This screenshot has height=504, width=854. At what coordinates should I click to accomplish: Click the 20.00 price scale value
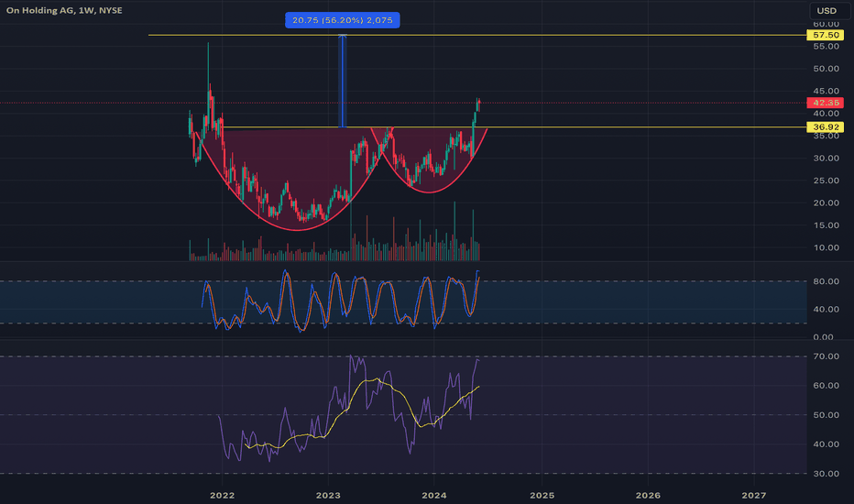pyautogui.click(x=827, y=203)
